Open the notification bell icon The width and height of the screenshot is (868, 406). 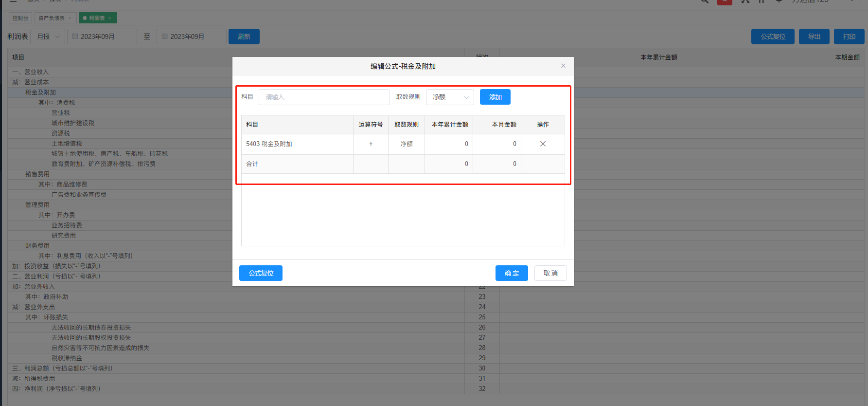[779, 1]
